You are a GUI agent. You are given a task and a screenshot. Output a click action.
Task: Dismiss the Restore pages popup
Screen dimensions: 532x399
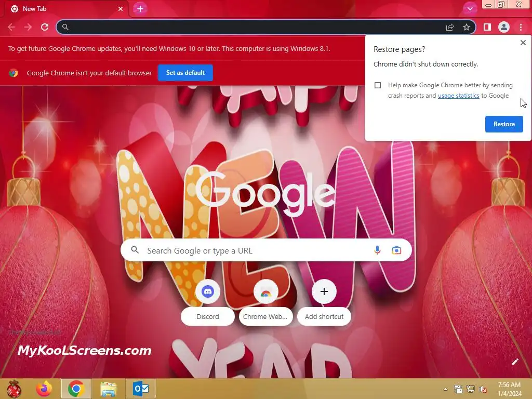(x=523, y=43)
